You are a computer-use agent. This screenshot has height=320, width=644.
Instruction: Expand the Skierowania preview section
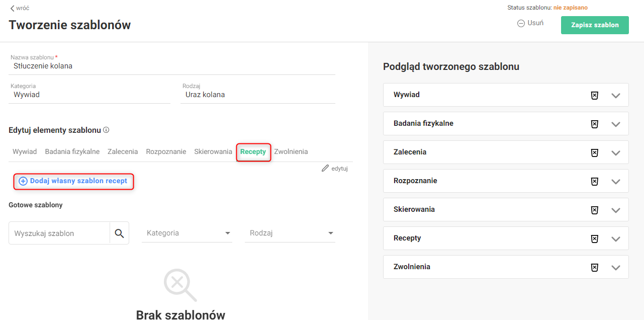click(616, 210)
